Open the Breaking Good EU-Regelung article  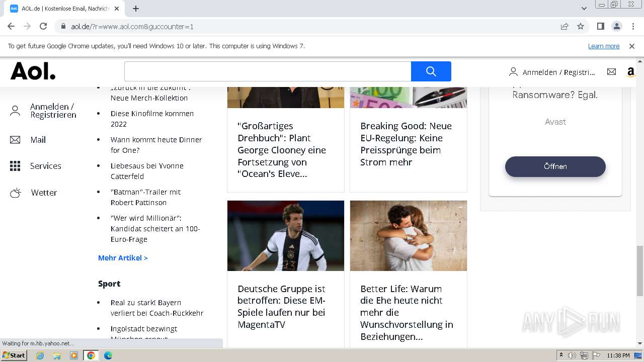click(406, 144)
